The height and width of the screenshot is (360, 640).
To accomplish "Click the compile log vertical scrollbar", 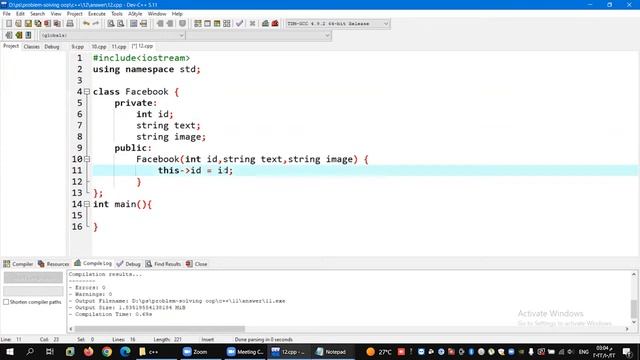I will click(634, 298).
